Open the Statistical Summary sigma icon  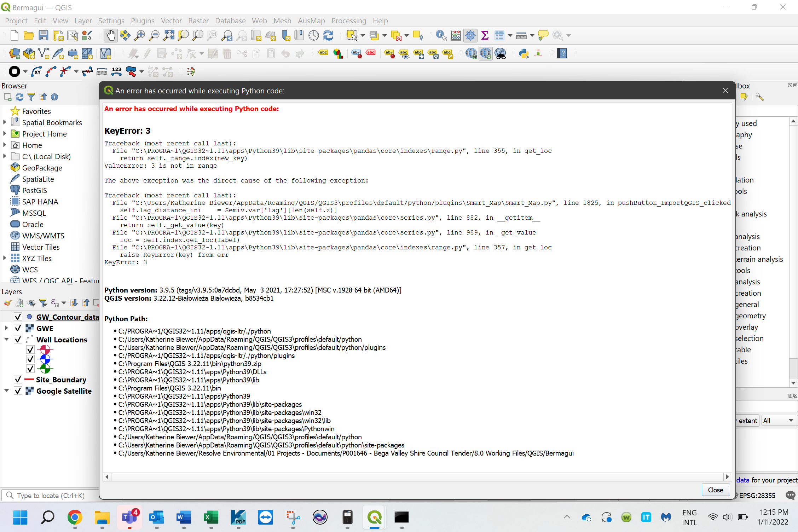[x=485, y=35]
